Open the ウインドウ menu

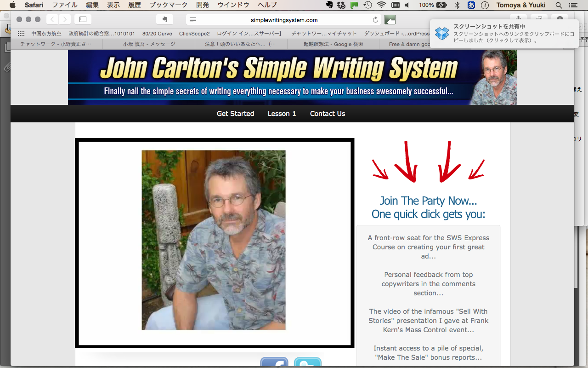click(x=233, y=5)
